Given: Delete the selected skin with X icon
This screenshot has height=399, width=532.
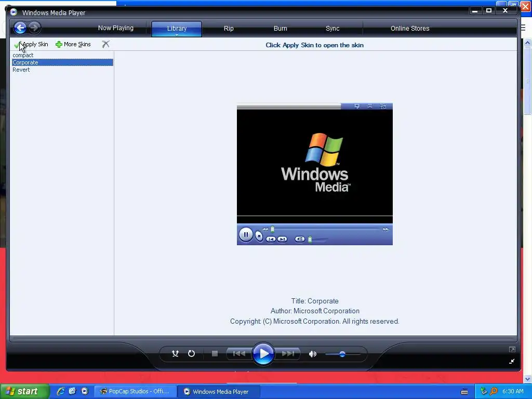Looking at the screenshot, I should coord(106,44).
